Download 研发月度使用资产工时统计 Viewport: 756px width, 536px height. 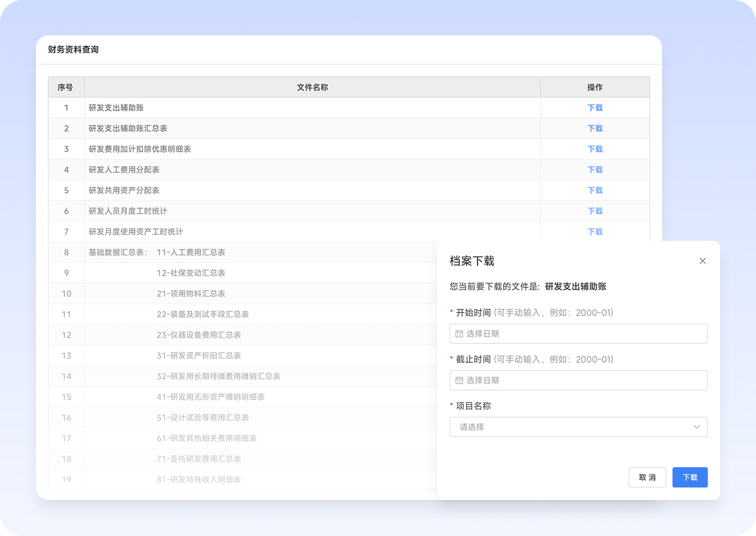595,232
